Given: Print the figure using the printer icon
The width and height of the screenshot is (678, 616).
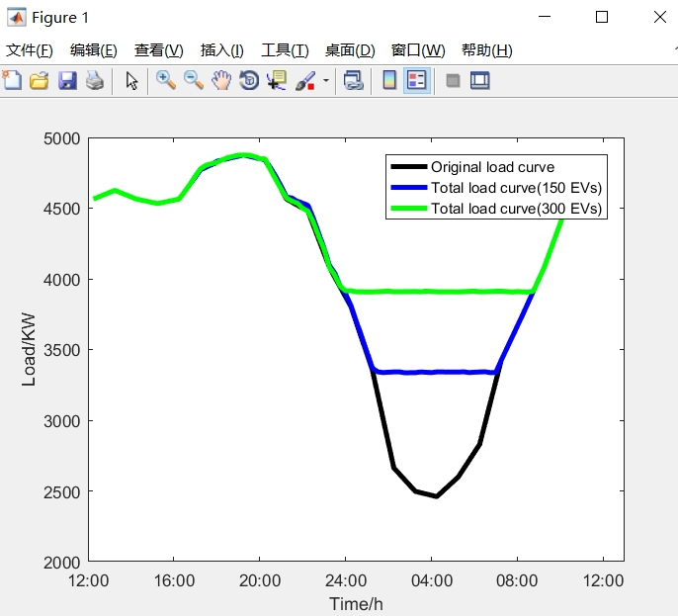Looking at the screenshot, I should (95, 80).
